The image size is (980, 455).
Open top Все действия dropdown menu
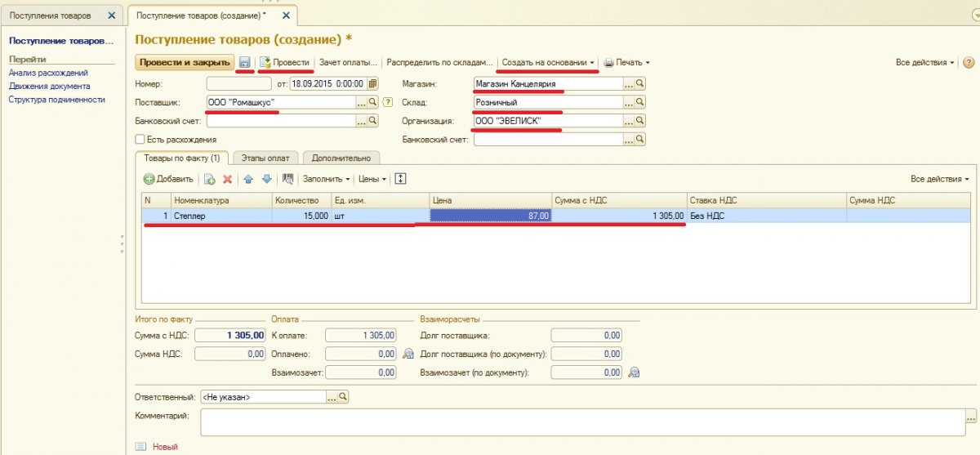pos(925,63)
